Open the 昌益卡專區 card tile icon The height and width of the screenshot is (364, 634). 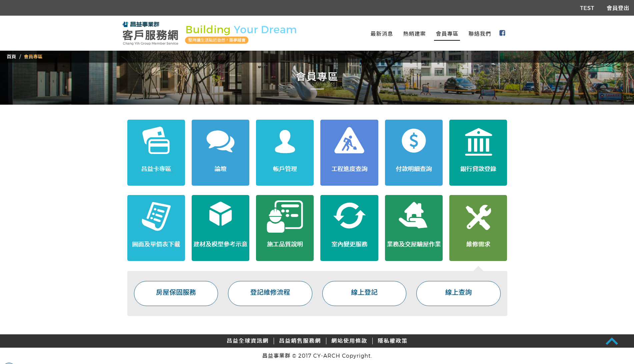coord(156,140)
